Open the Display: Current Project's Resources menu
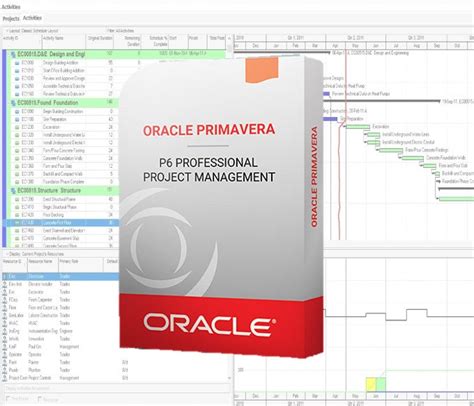Image resolution: width=474 pixels, height=406 pixels. (36, 254)
